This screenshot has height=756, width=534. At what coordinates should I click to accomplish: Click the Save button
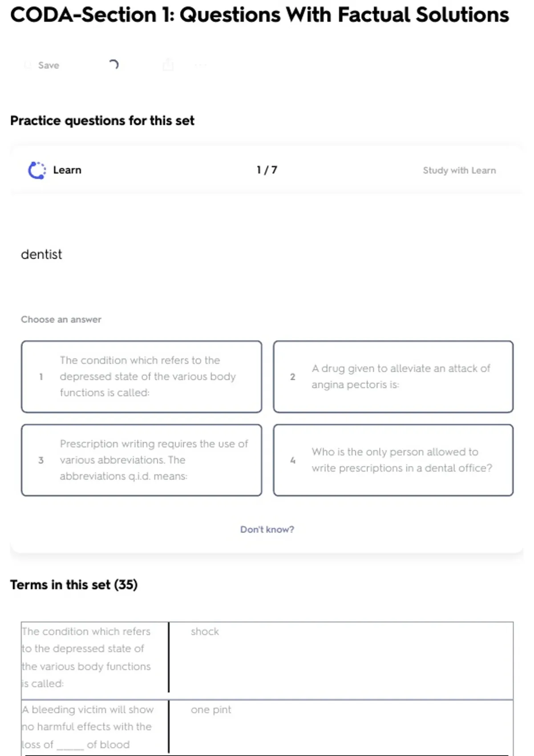pos(42,65)
